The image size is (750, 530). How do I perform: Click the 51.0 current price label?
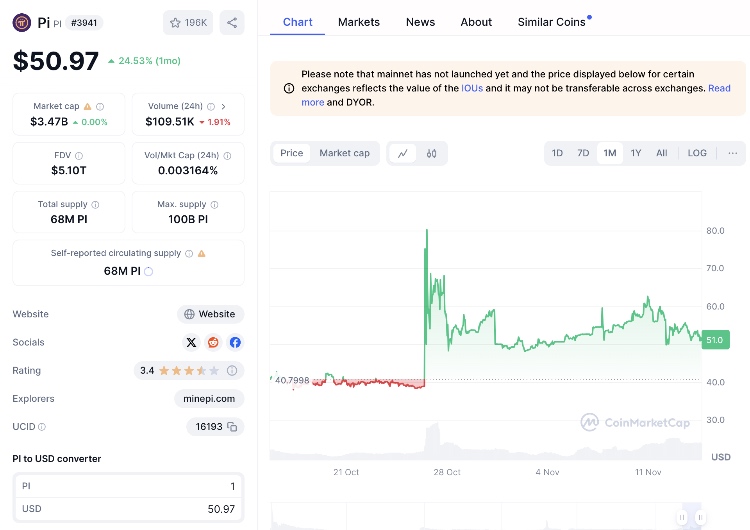pos(716,340)
